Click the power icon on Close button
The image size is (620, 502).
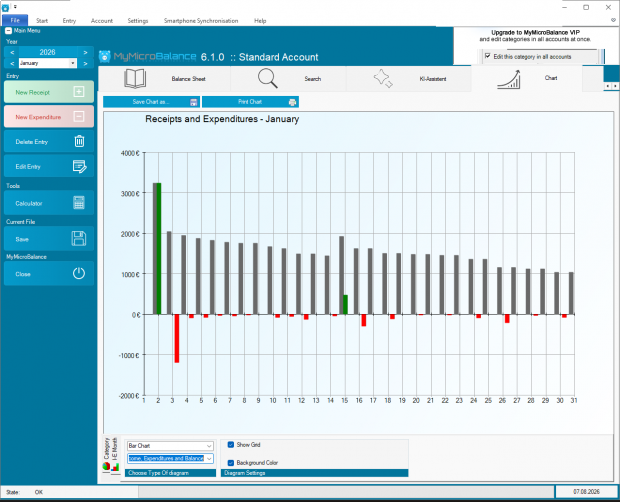[79, 274]
